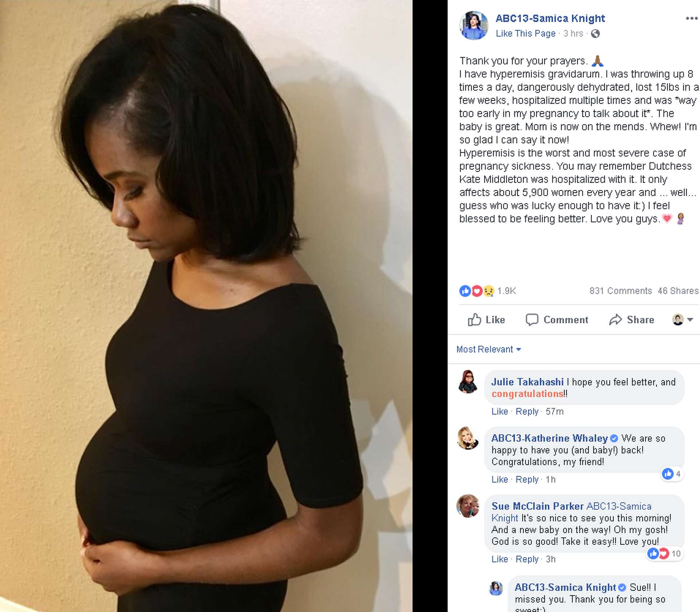Image resolution: width=700 pixels, height=612 pixels.
Task: View reactions on Sue McClain Parker's comment
Action: coord(664,554)
